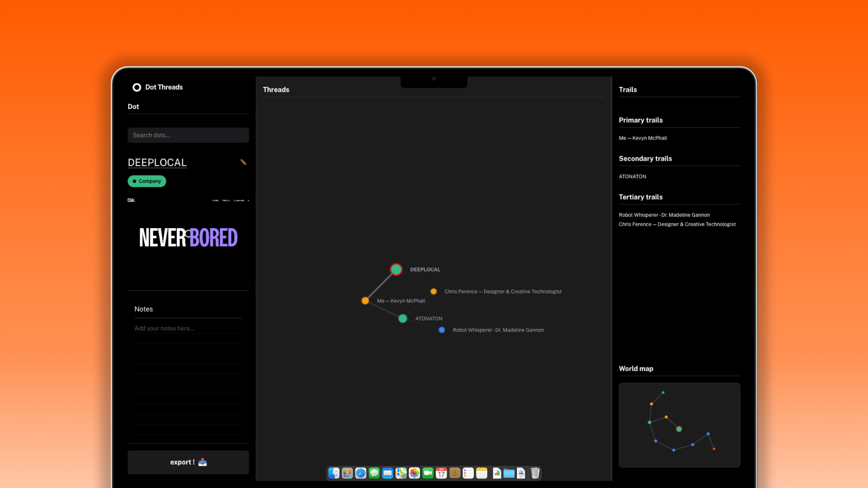The image size is (868, 488).
Task: Select the orange Me — Kevyn McPhail node
Action: (x=365, y=301)
